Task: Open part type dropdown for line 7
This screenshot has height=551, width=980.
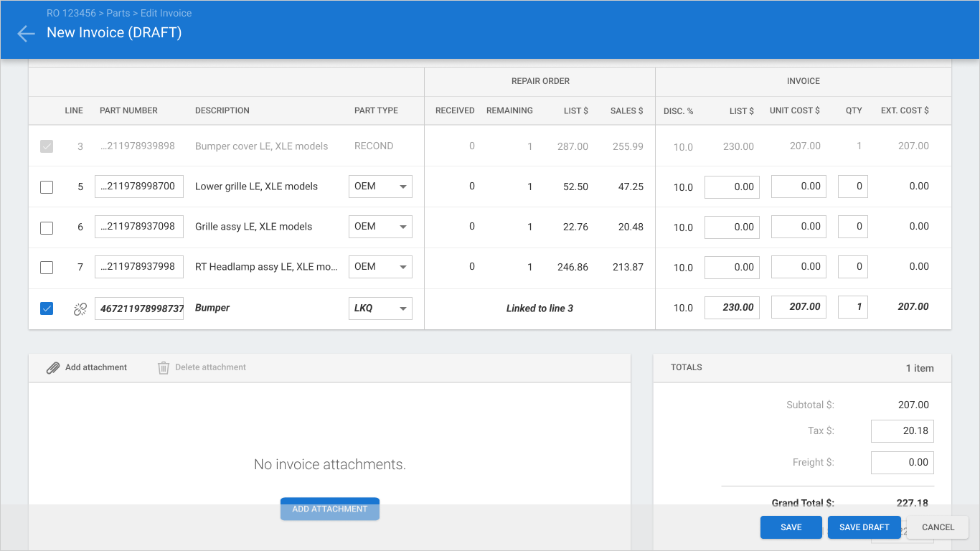Action: (380, 267)
